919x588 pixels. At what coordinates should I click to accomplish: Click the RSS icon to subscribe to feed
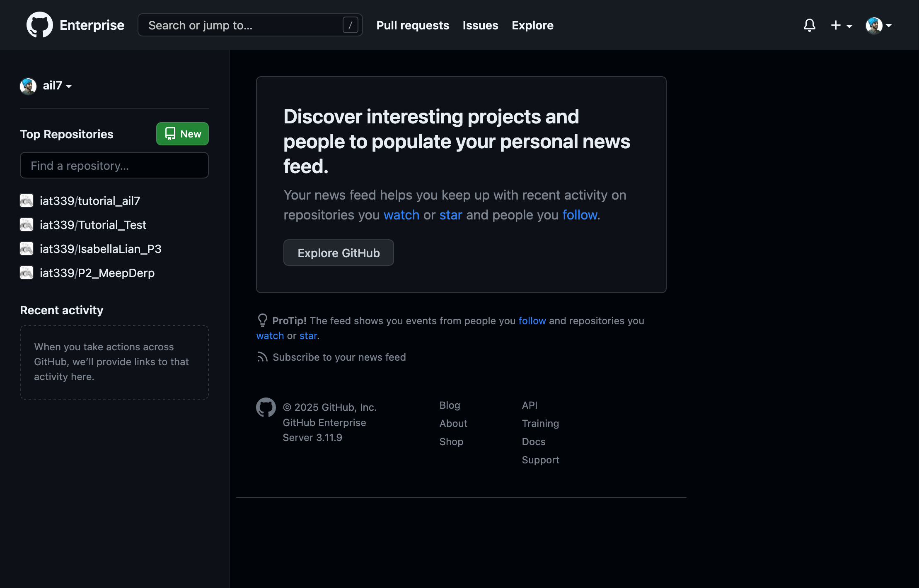pyautogui.click(x=262, y=357)
